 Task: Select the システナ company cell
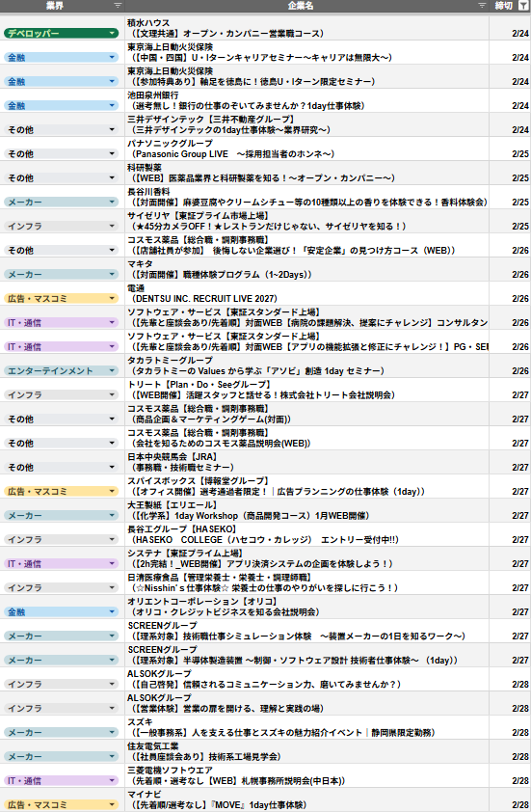pyautogui.click(x=307, y=558)
